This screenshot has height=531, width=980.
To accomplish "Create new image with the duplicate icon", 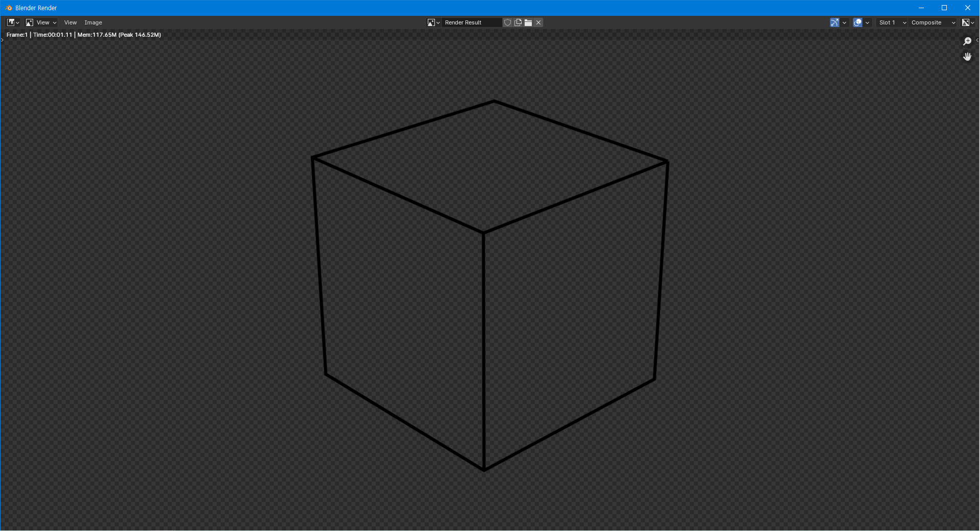I will click(518, 22).
